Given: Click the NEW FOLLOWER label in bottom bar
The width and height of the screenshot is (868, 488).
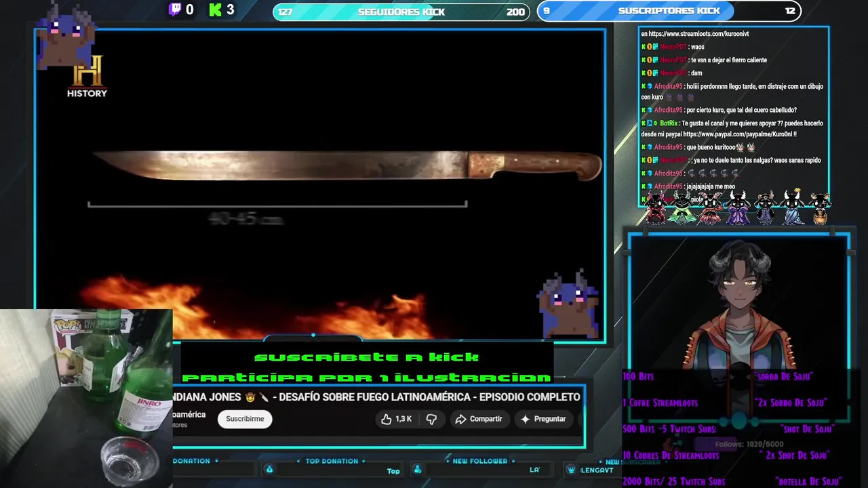Looking at the screenshot, I should pos(480,461).
